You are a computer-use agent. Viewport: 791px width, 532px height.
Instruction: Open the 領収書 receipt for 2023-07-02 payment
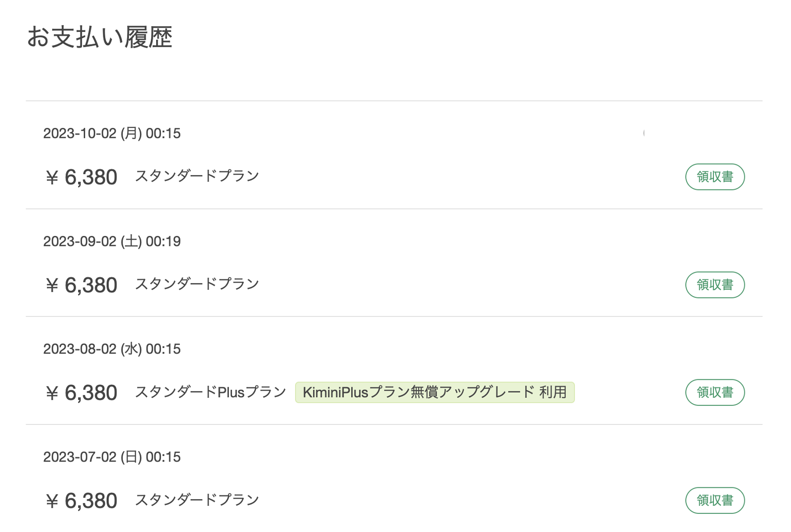point(714,500)
